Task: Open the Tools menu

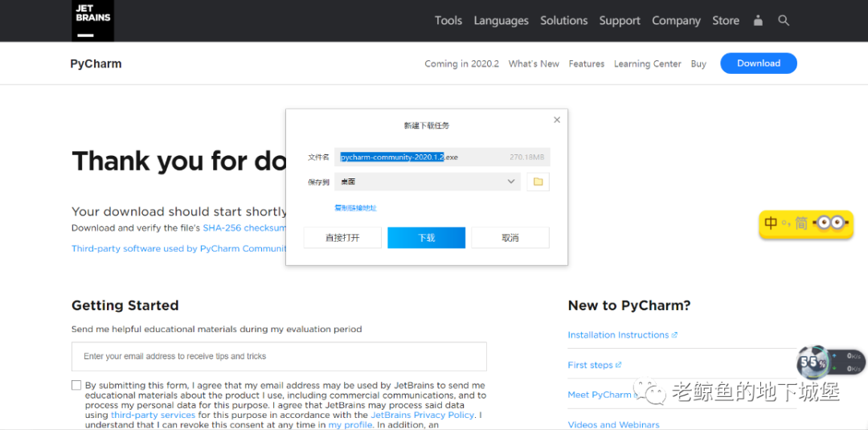Action: [448, 20]
